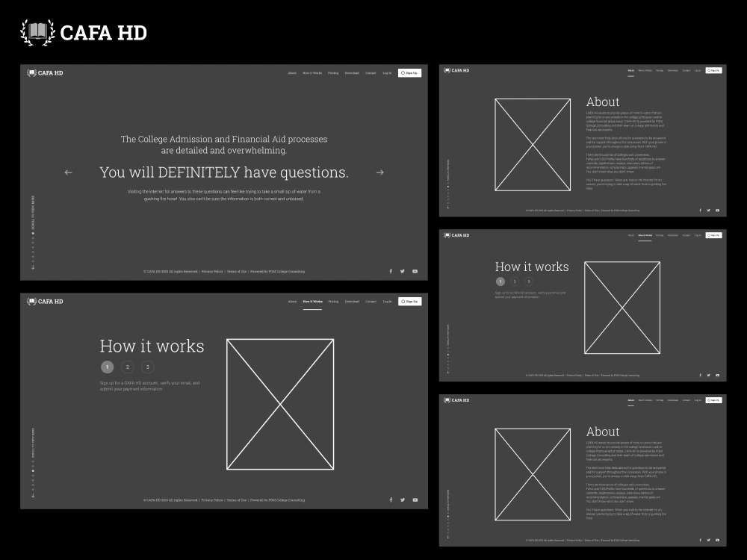
Task: Select step 3 circle in small How it works
Action: pos(529,281)
